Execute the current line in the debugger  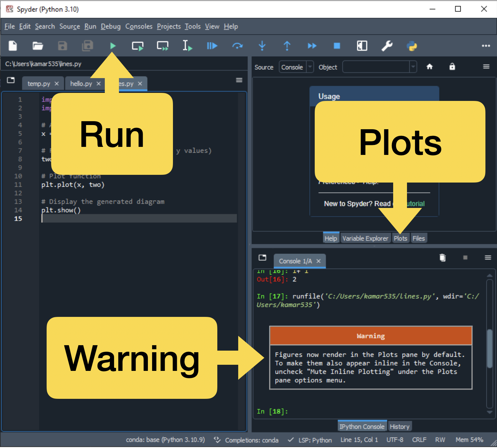tap(237, 46)
